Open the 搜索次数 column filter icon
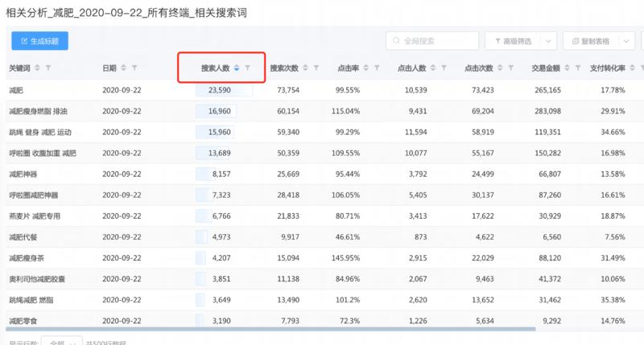The width and height of the screenshot is (644, 345). click(316, 68)
